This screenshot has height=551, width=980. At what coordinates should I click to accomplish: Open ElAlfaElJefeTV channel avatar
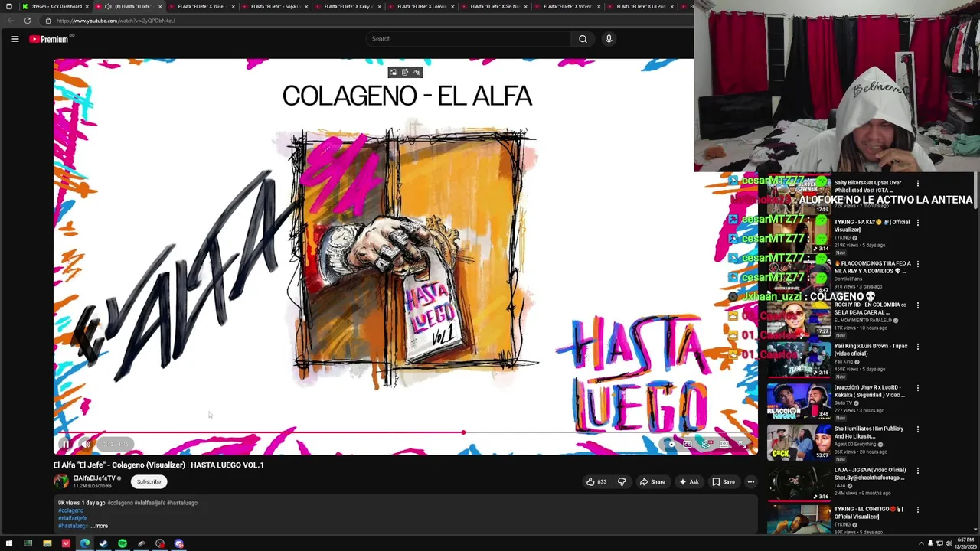click(x=60, y=481)
